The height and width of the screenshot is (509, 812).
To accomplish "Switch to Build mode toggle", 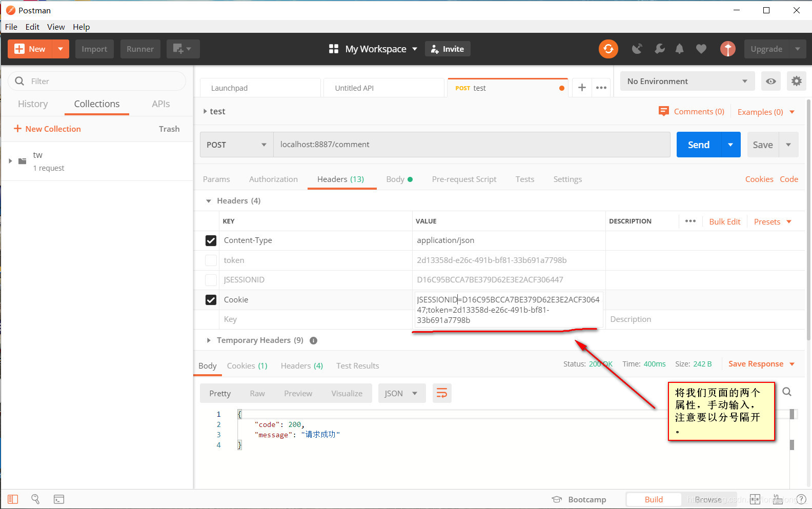I will point(654,499).
